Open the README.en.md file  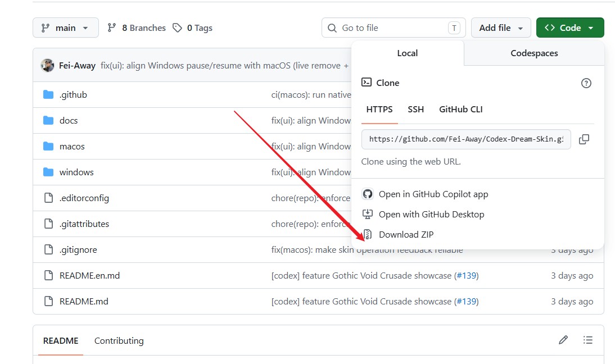coord(89,276)
